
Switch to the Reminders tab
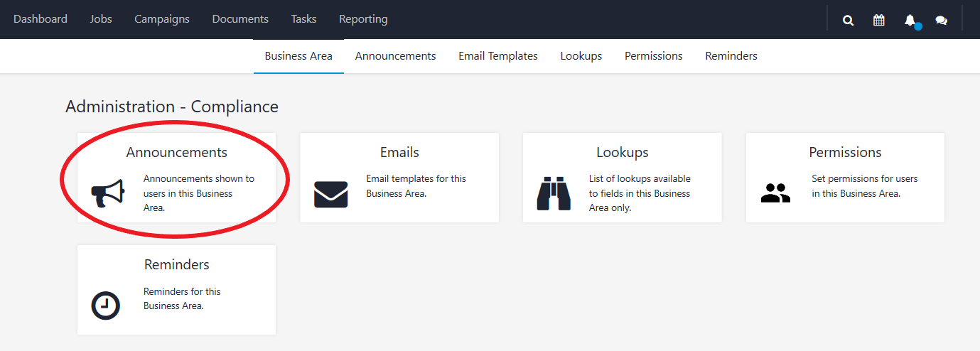(731, 56)
